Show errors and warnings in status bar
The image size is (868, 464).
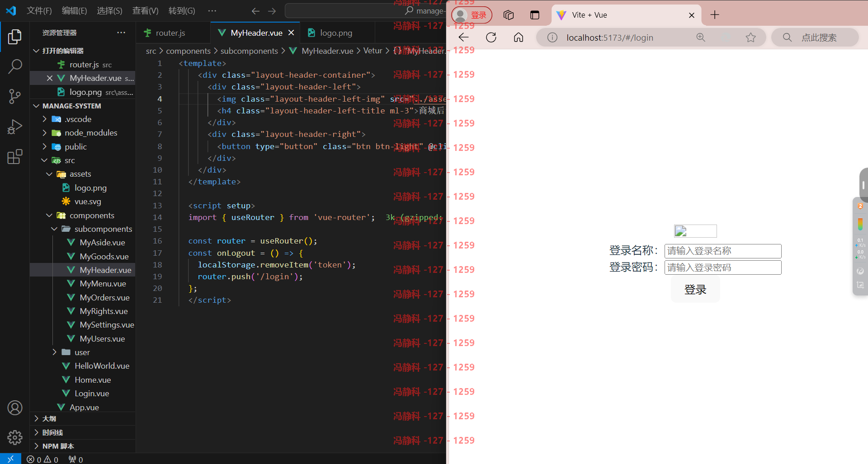tap(42, 459)
